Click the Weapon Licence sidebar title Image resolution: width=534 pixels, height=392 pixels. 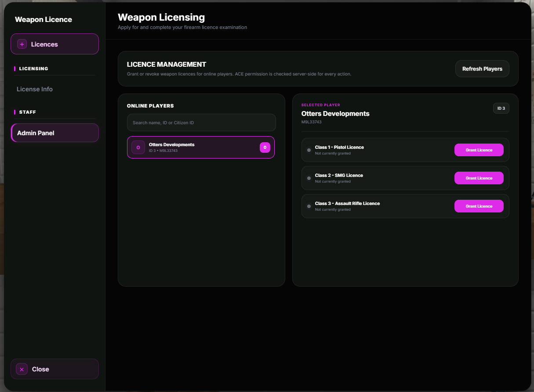point(44,20)
